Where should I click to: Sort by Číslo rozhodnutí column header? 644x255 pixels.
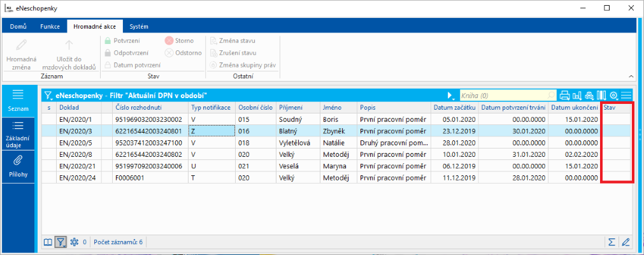[150, 107]
